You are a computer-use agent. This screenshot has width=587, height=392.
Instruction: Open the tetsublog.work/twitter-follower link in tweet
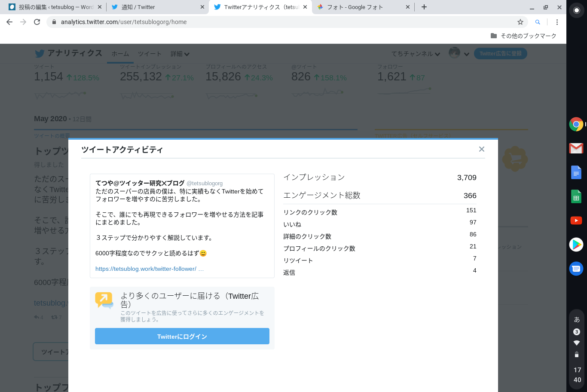pos(146,269)
